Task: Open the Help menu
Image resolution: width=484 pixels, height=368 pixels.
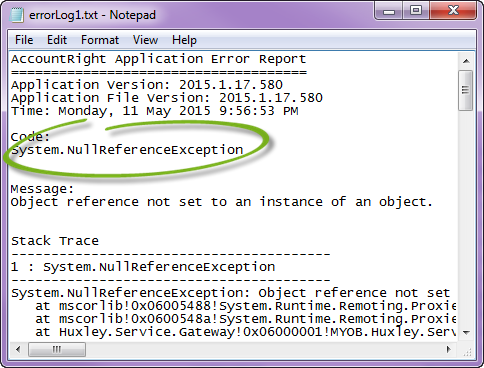Action: click(184, 40)
